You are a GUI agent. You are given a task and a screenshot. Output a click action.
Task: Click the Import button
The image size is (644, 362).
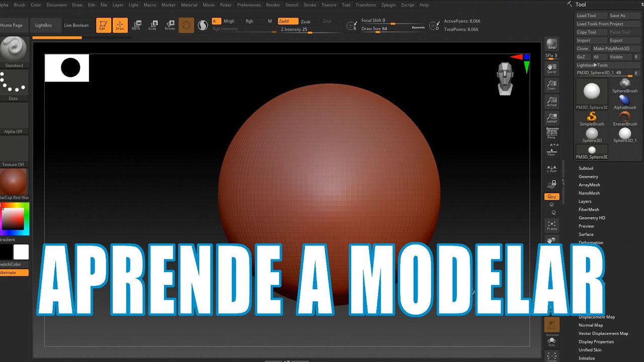click(591, 40)
